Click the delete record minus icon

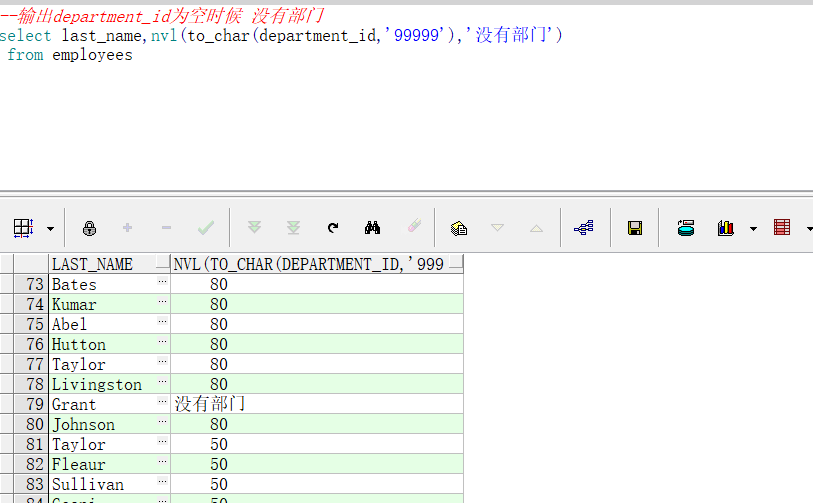pos(166,228)
